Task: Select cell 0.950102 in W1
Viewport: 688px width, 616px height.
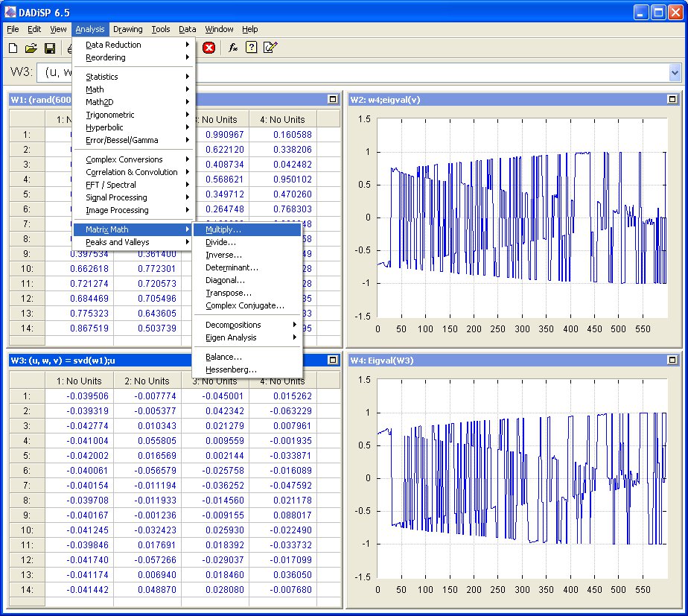Action: click(283, 180)
